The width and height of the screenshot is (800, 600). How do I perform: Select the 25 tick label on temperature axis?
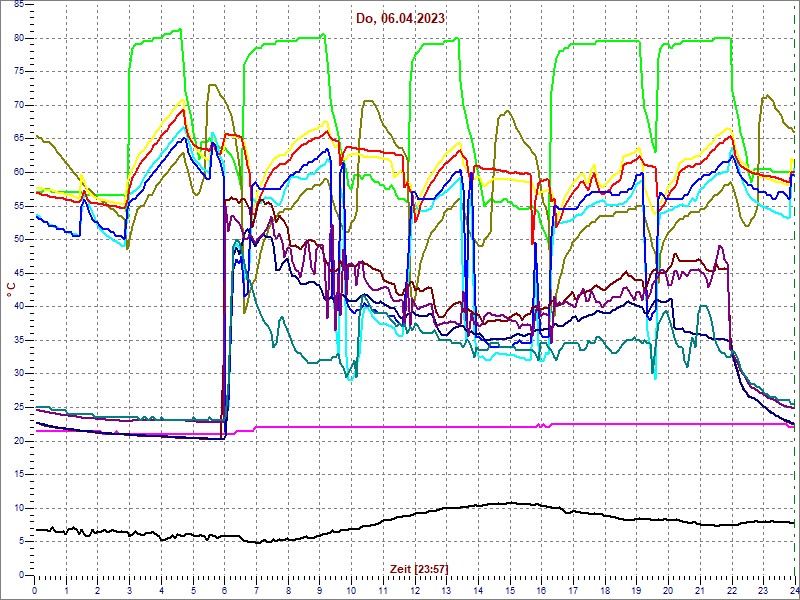point(18,407)
